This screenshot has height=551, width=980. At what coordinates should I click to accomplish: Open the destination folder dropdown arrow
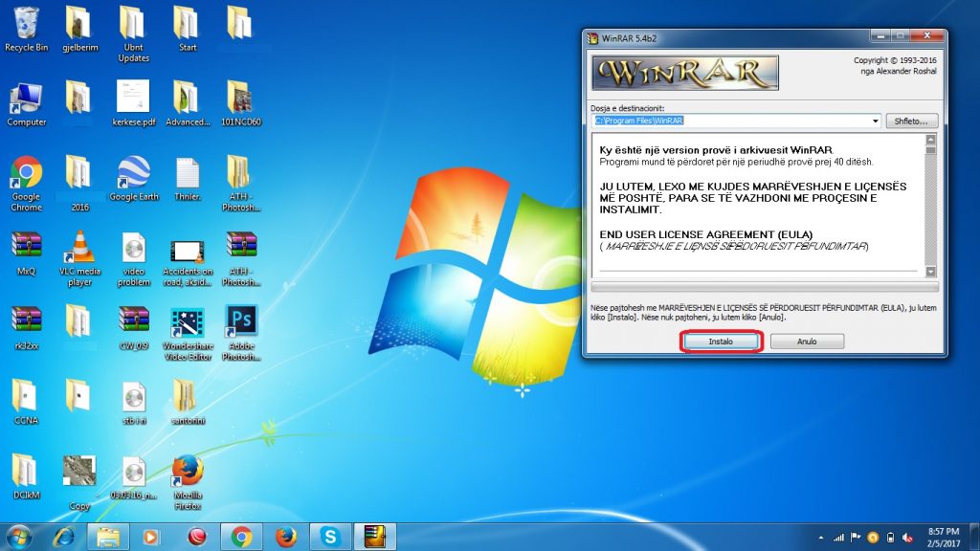(875, 121)
